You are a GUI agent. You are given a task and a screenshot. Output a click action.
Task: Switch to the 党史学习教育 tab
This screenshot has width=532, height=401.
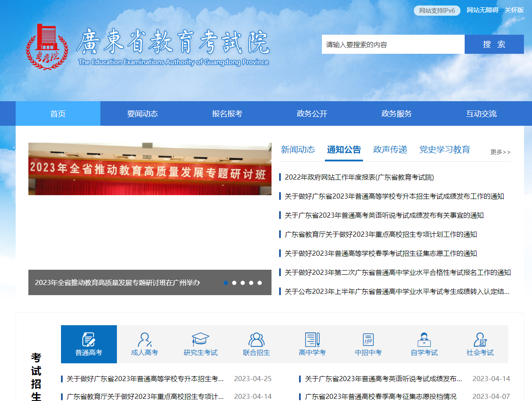point(445,149)
